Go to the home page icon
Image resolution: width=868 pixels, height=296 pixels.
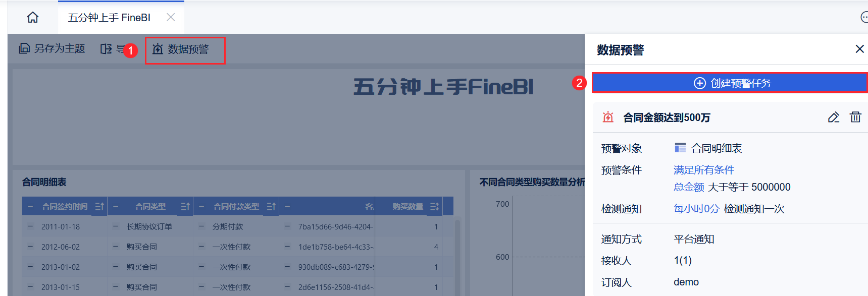click(33, 18)
